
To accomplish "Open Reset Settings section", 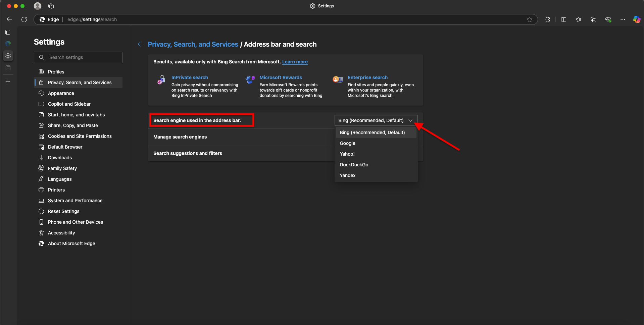I will coord(78,211).
